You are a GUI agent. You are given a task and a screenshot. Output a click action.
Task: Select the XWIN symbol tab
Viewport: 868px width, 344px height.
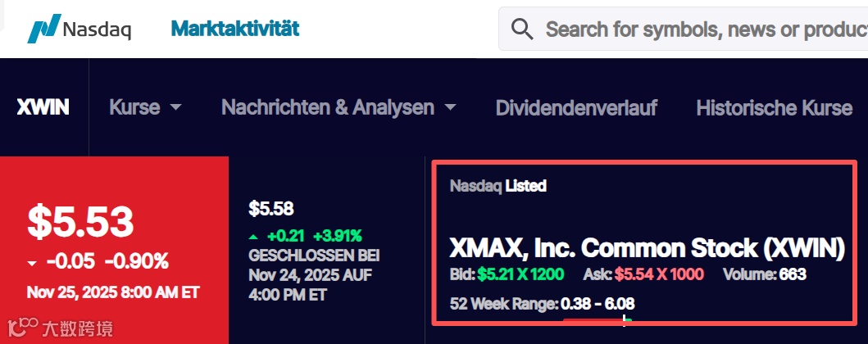(x=43, y=107)
